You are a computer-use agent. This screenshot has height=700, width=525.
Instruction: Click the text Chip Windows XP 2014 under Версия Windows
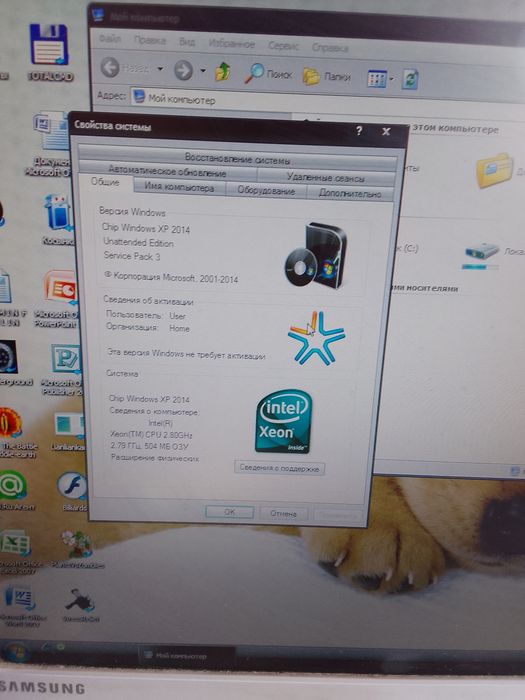coord(146,229)
